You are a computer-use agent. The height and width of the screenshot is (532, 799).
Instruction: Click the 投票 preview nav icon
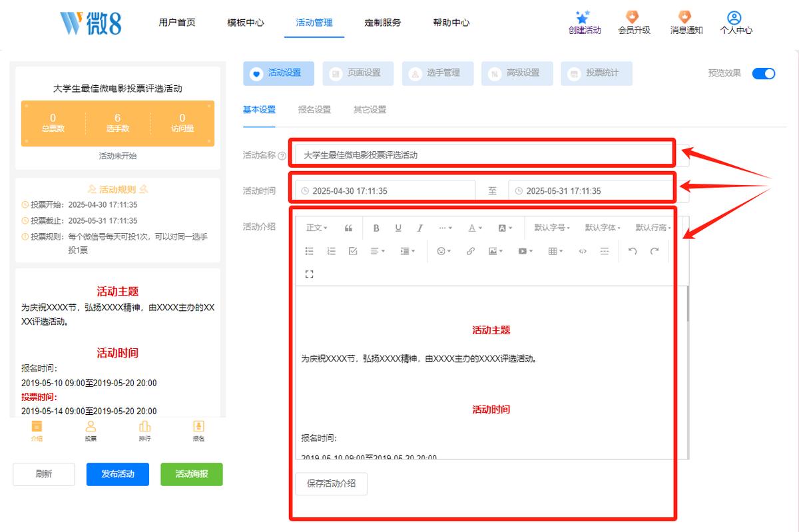coord(91,426)
